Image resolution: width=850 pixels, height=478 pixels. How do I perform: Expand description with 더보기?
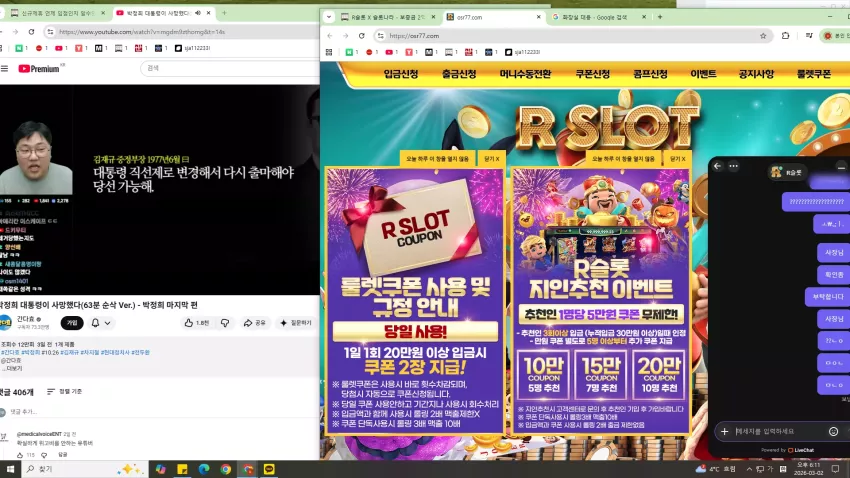[x=11, y=369]
